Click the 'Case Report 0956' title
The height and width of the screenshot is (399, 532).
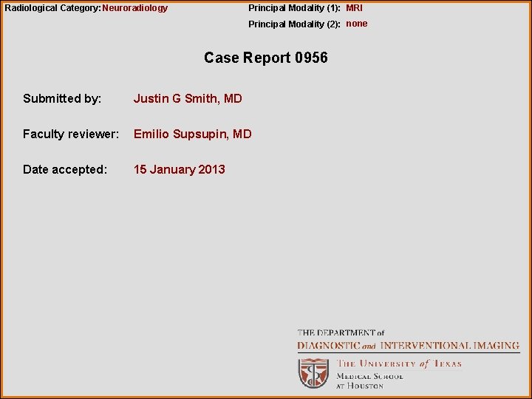click(266, 58)
